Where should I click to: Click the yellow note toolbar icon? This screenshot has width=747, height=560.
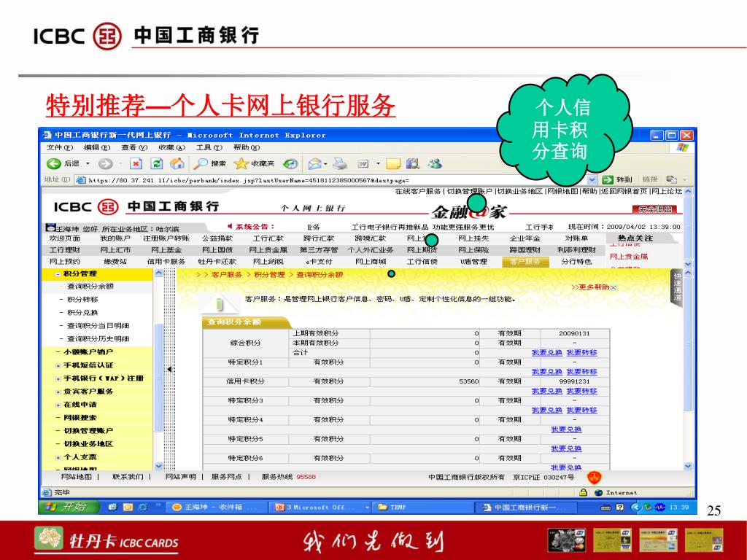click(x=393, y=164)
